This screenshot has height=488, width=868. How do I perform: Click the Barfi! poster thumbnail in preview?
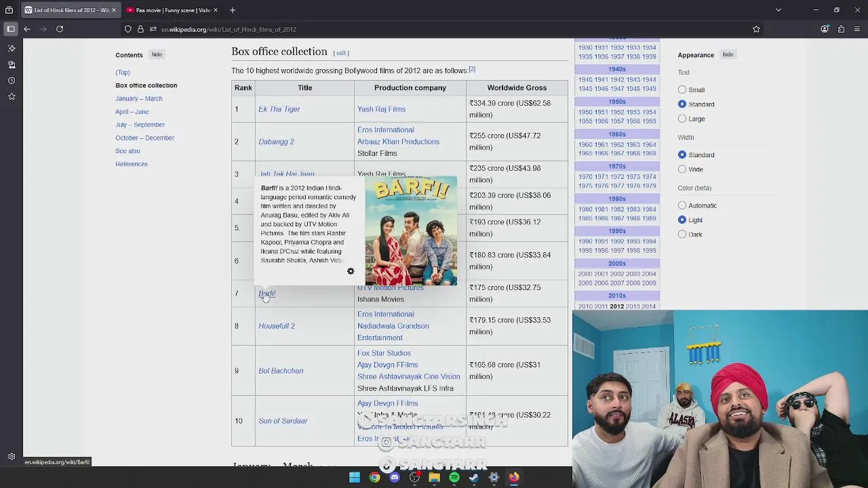411,230
